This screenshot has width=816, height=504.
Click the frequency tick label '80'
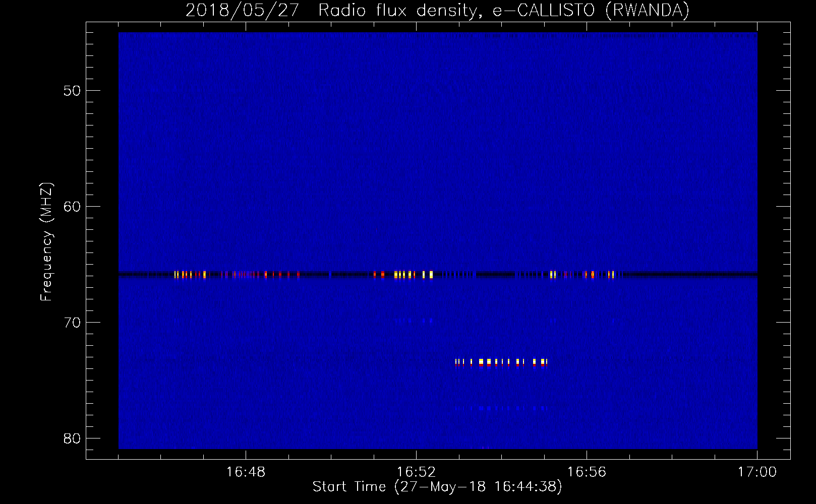click(72, 438)
